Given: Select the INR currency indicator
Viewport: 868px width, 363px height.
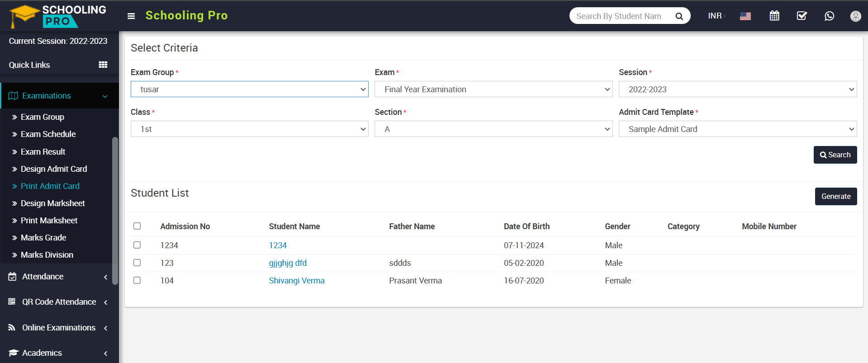Looking at the screenshot, I should (716, 16).
